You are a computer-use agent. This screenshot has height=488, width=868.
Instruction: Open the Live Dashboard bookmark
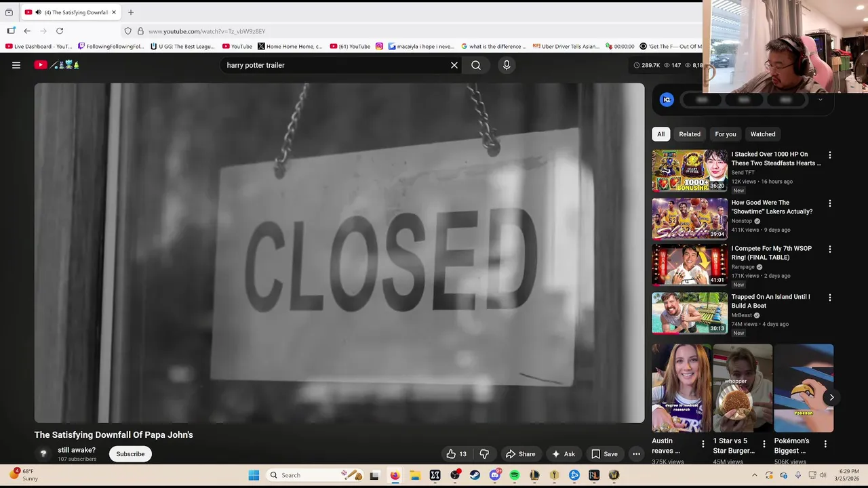pos(39,47)
